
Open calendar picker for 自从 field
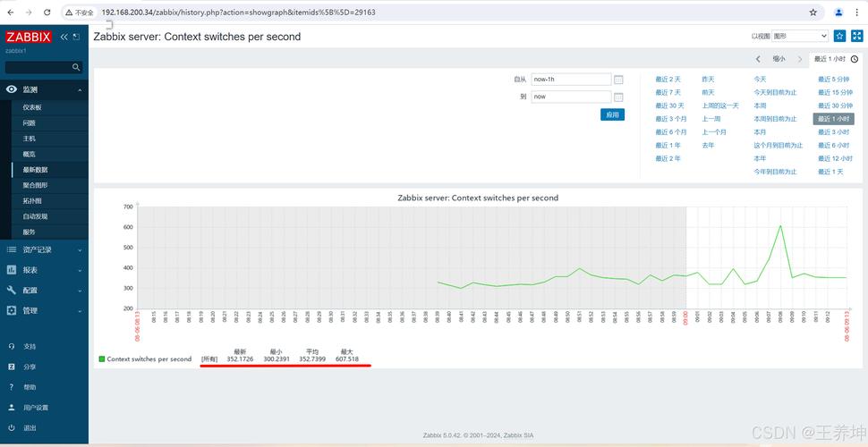pos(618,79)
